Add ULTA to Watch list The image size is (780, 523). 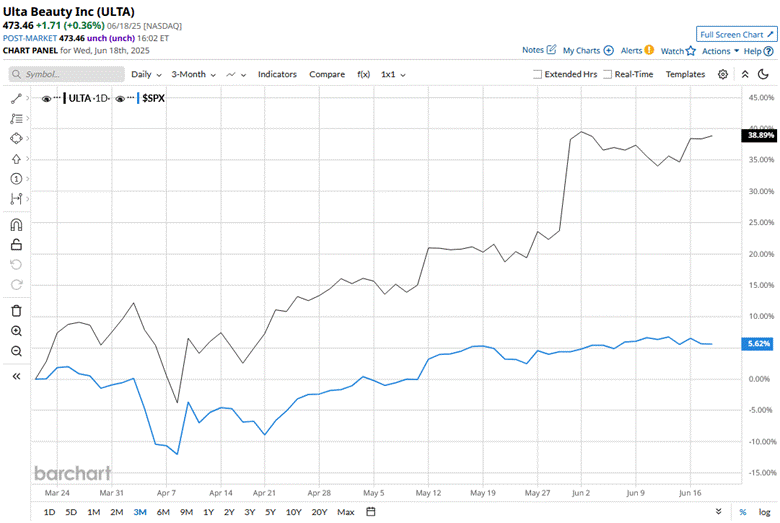[678, 51]
